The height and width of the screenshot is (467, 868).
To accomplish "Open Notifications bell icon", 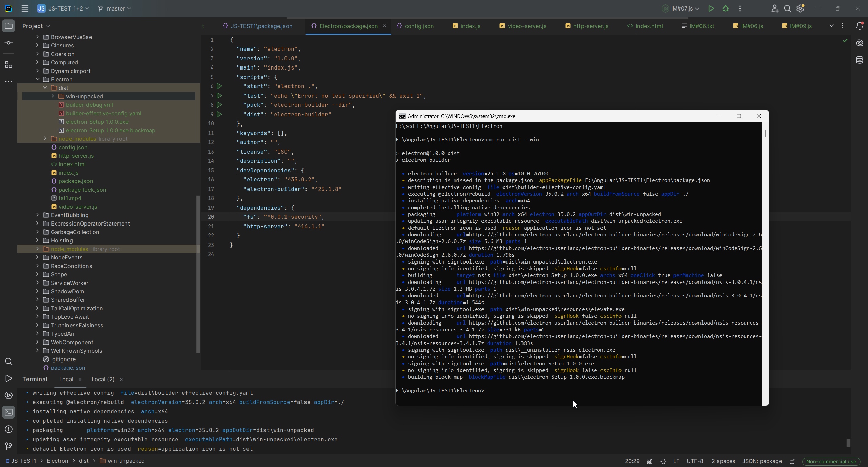I will 860,26.
